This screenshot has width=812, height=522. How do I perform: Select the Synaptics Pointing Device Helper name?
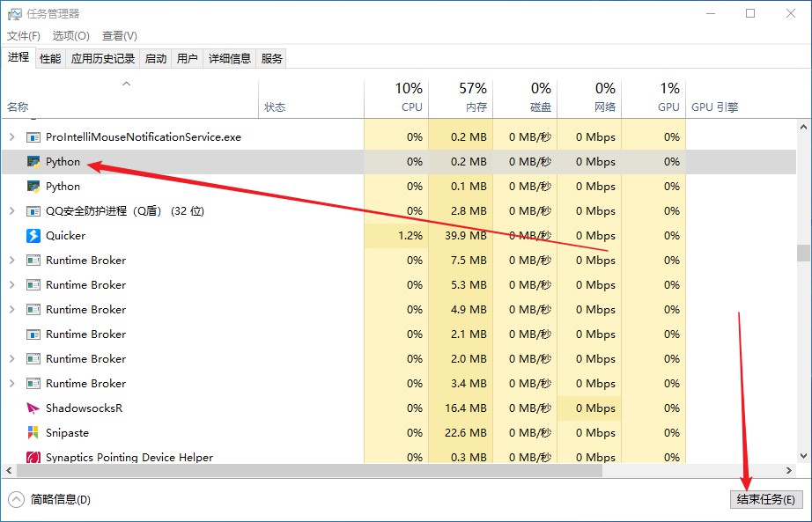129,457
